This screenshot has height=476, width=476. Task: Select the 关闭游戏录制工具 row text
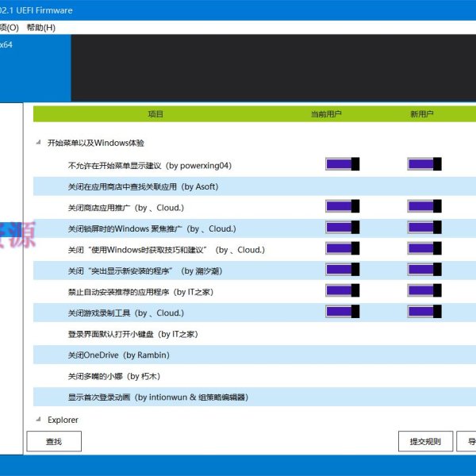pos(126,313)
